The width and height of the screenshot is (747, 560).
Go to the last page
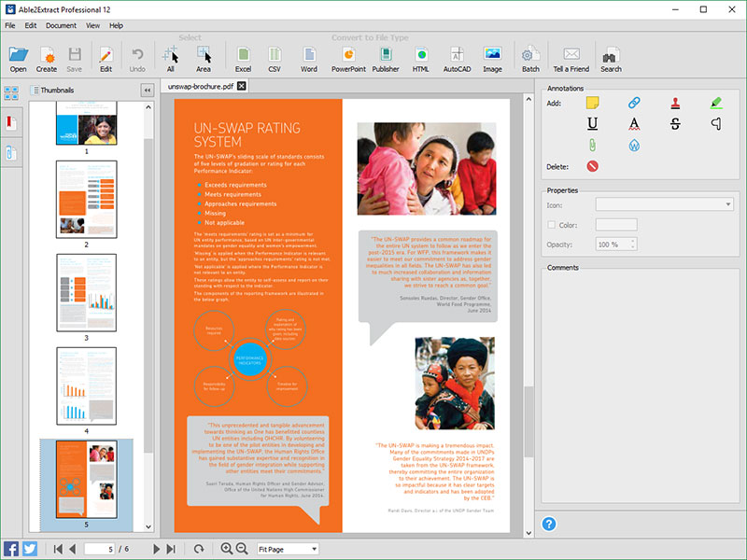(x=171, y=549)
